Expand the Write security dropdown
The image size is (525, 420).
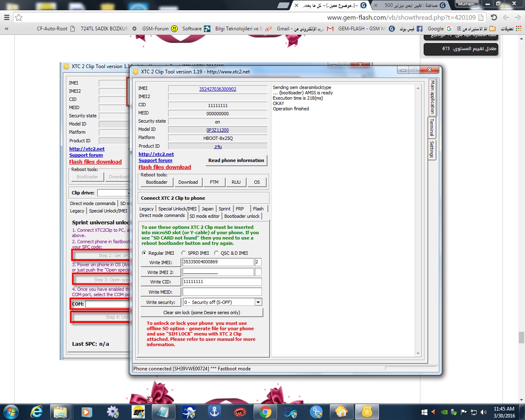point(258,302)
